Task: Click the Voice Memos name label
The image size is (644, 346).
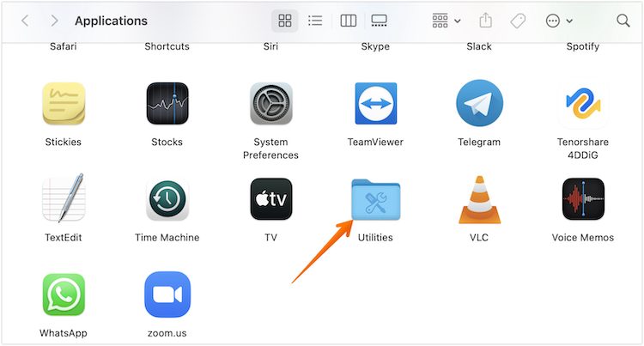Action: tap(583, 238)
